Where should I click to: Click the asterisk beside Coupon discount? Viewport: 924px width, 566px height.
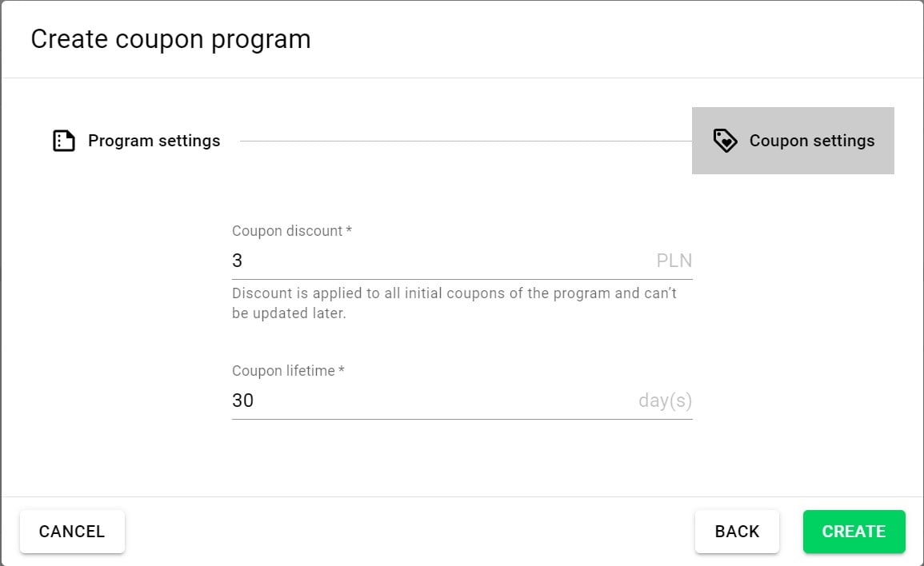point(349,230)
